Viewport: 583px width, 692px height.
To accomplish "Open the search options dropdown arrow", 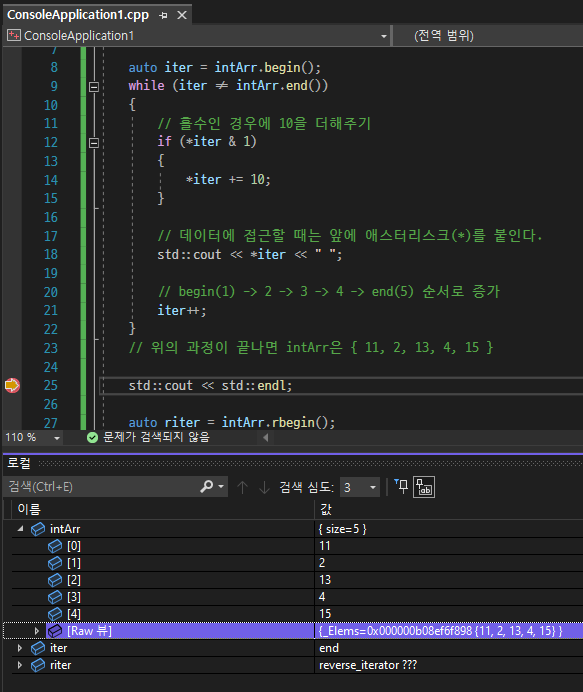I will click(221, 486).
